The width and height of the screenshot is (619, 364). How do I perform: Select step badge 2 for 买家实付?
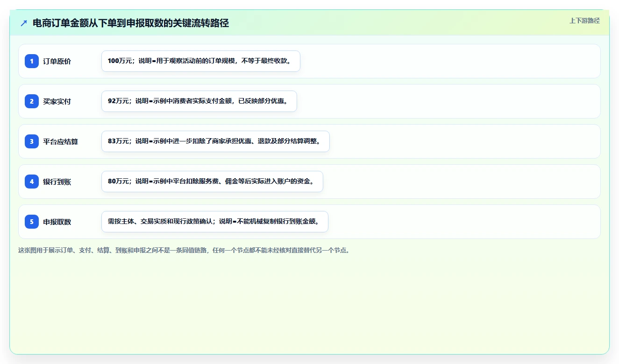pos(32,101)
